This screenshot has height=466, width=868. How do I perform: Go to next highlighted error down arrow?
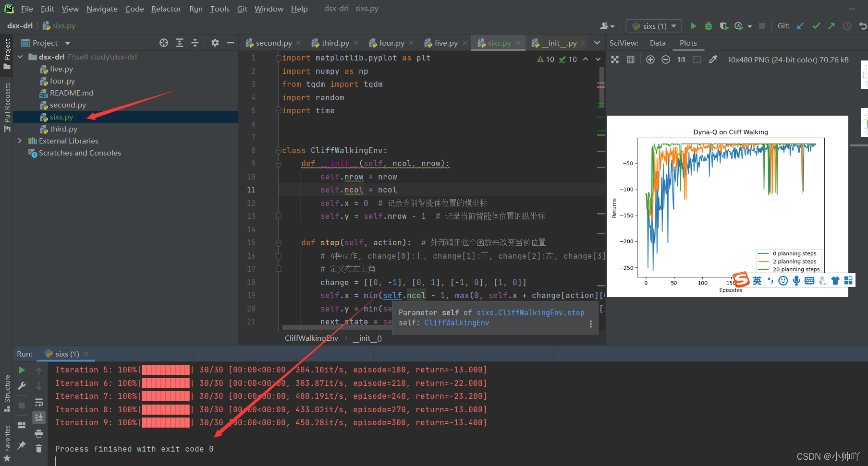point(598,59)
